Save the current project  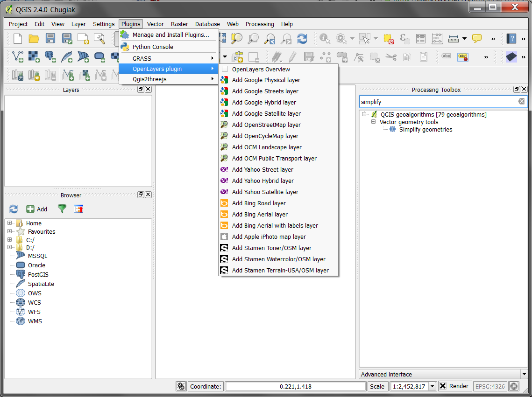tap(50, 39)
